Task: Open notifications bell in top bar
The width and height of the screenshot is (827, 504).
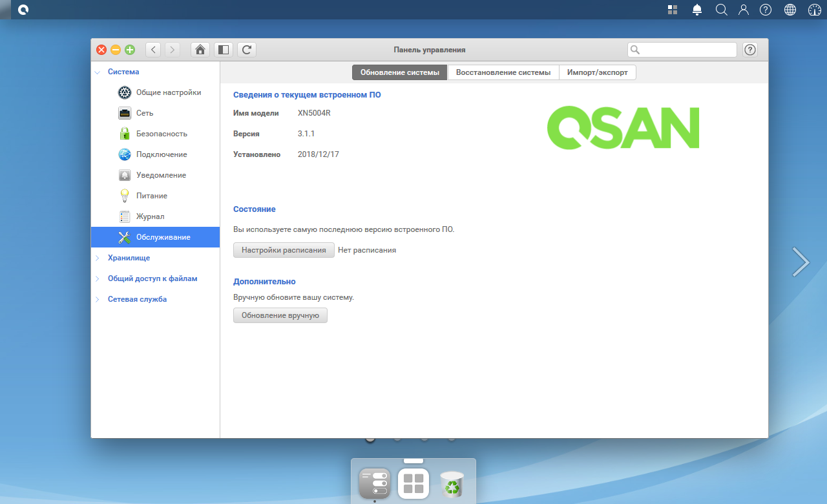Action: pyautogui.click(x=697, y=10)
